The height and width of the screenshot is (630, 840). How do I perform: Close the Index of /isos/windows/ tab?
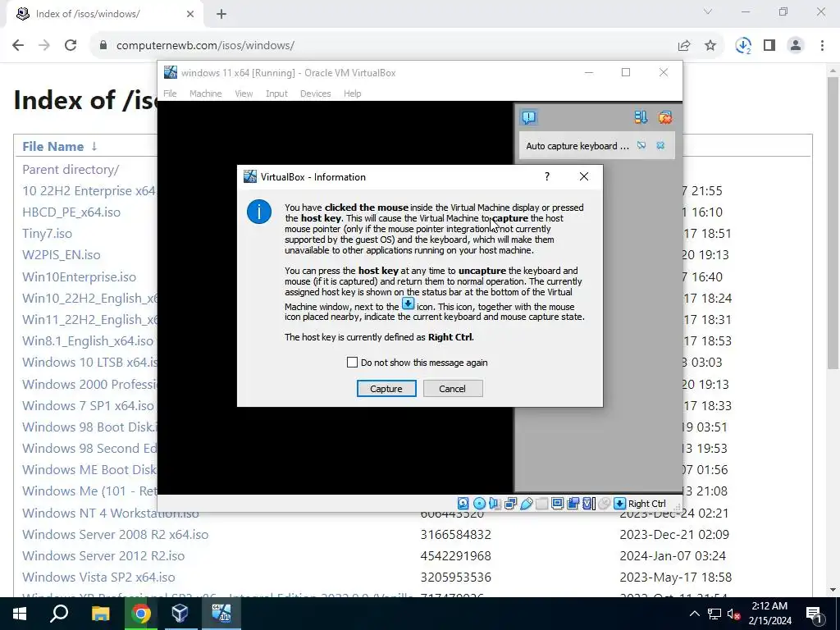click(x=190, y=14)
